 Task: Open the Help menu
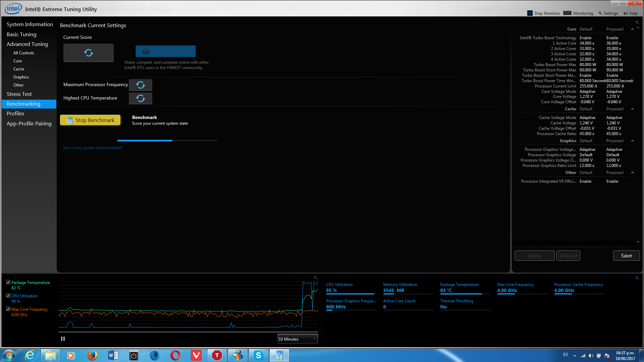point(631,13)
